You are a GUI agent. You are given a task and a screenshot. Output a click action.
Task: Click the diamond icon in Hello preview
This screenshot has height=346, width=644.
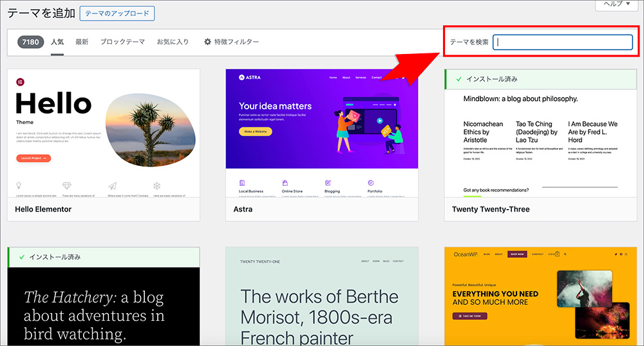click(66, 186)
